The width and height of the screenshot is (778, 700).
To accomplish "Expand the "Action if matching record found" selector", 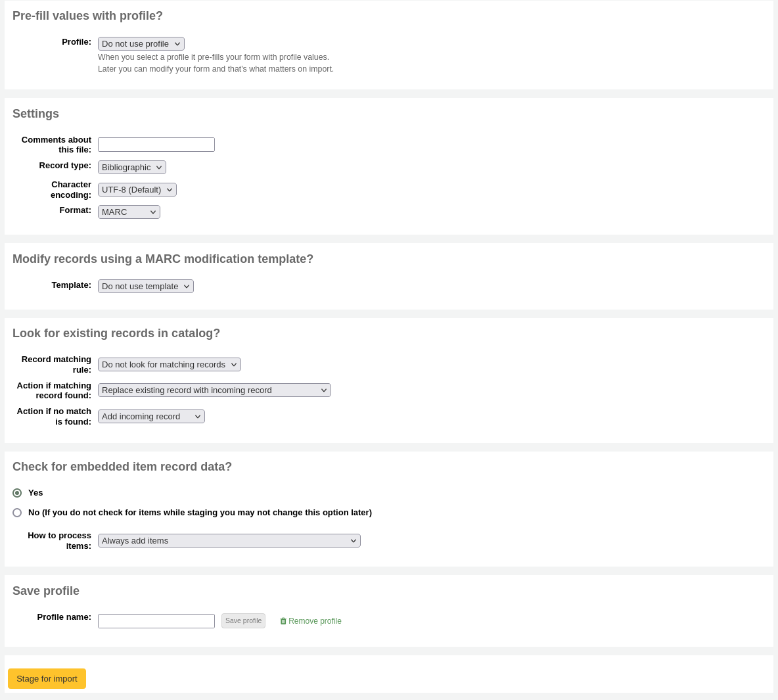I will [214, 390].
